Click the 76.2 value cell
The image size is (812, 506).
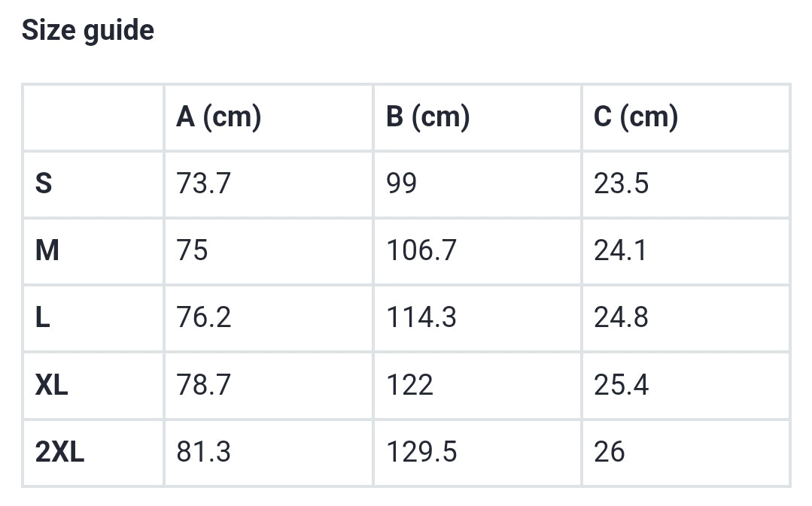(x=203, y=317)
